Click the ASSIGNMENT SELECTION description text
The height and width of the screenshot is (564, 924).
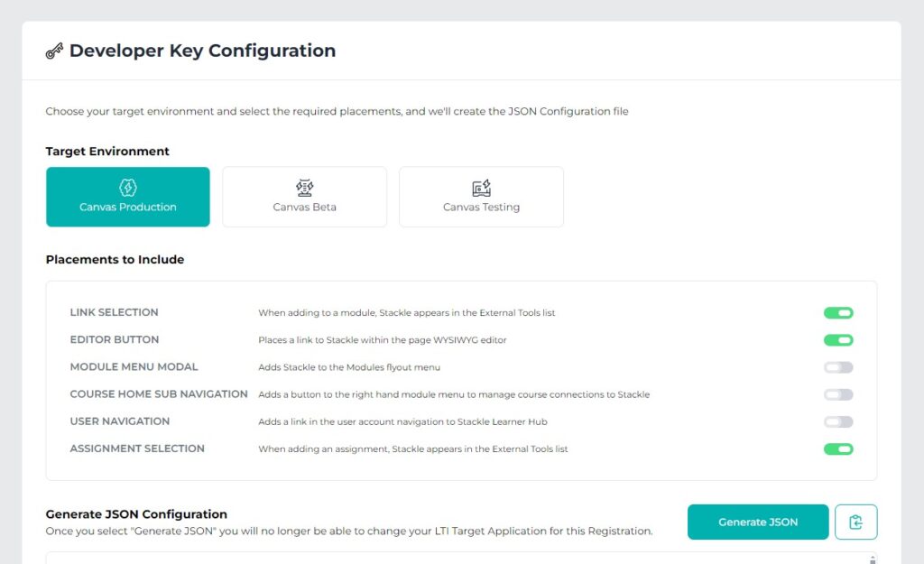point(411,448)
